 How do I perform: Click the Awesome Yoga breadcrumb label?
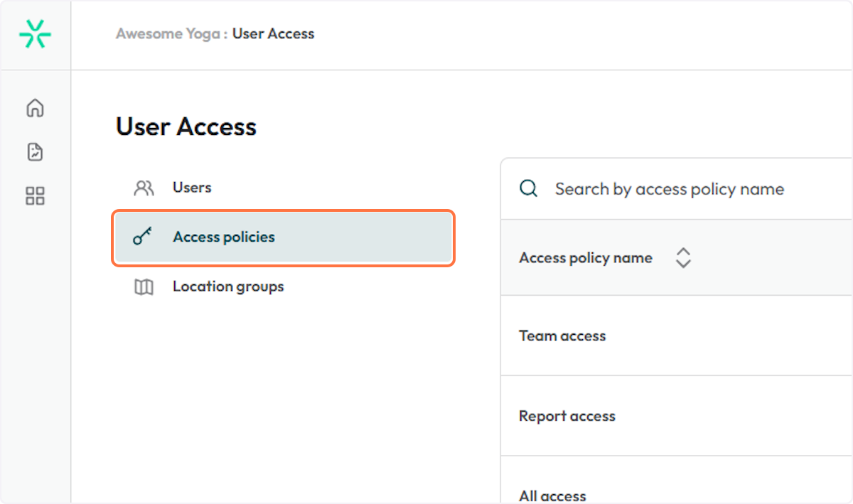point(168,33)
